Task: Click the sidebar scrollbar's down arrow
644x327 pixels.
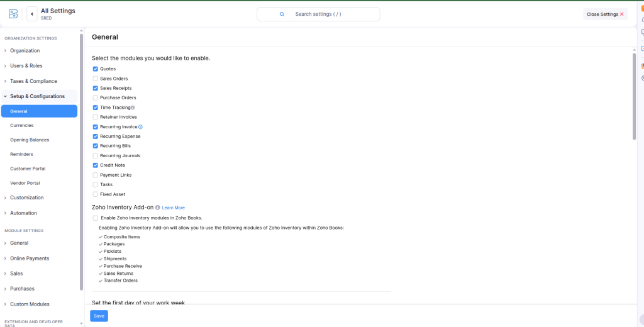Action: pyautogui.click(x=81, y=324)
